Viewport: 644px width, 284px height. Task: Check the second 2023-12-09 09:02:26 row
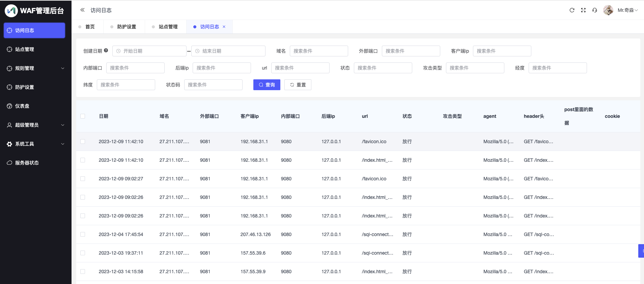pyautogui.click(x=83, y=216)
